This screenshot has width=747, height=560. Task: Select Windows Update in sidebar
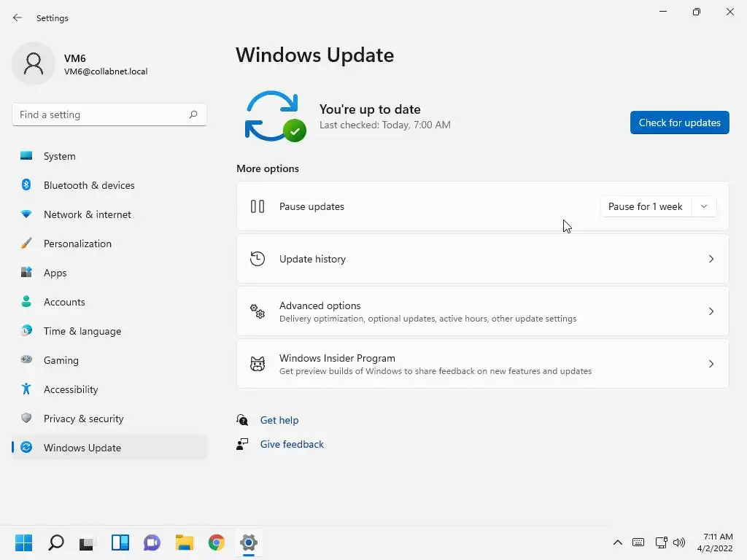(x=109, y=448)
